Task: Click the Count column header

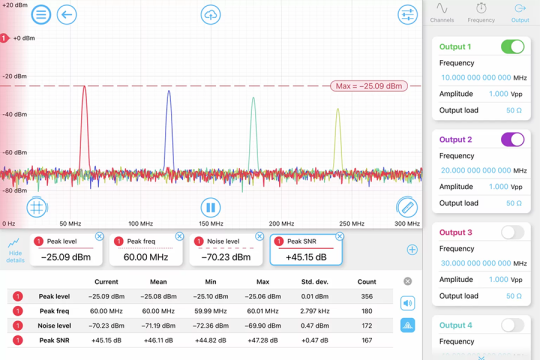Action: pyautogui.click(x=367, y=282)
